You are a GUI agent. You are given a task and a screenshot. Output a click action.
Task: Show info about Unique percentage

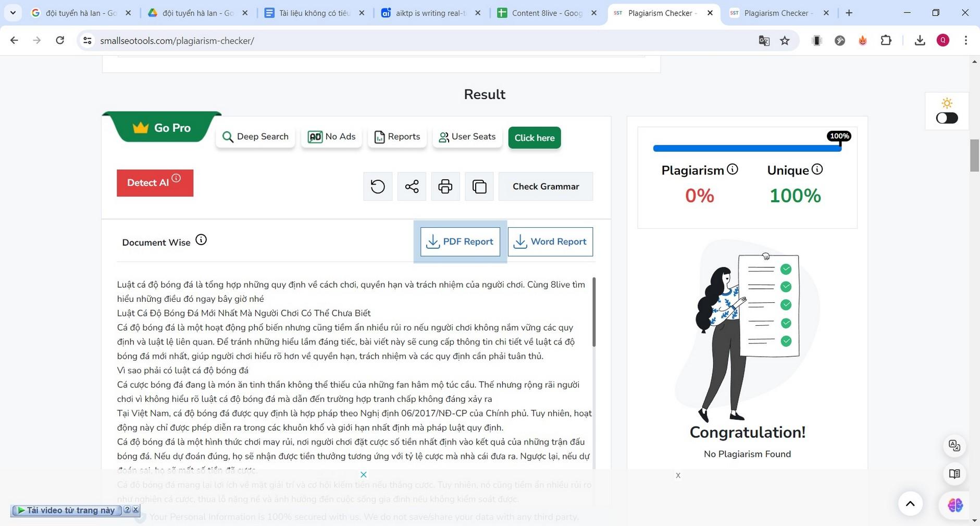tap(817, 169)
